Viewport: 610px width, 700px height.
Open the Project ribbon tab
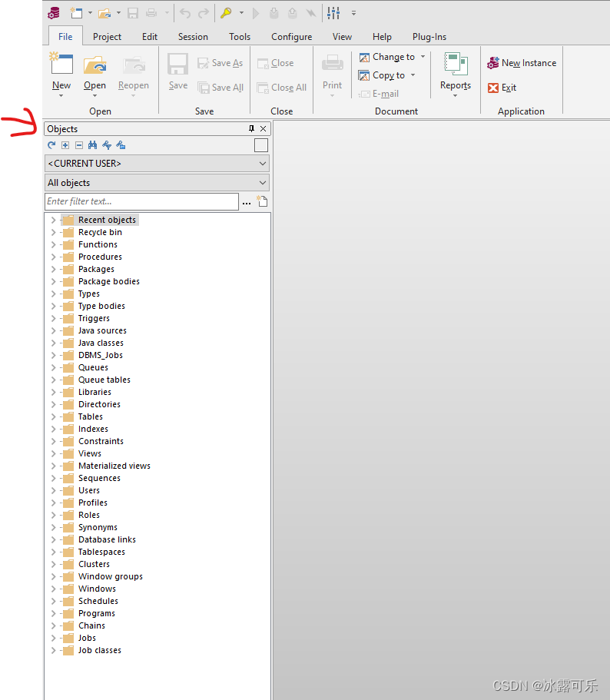107,37
